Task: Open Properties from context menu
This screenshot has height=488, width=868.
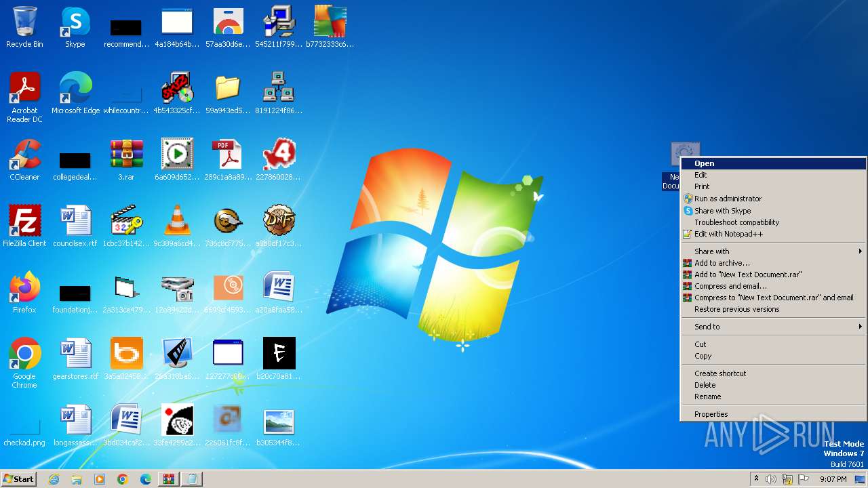Action: [x=773, y=414]
